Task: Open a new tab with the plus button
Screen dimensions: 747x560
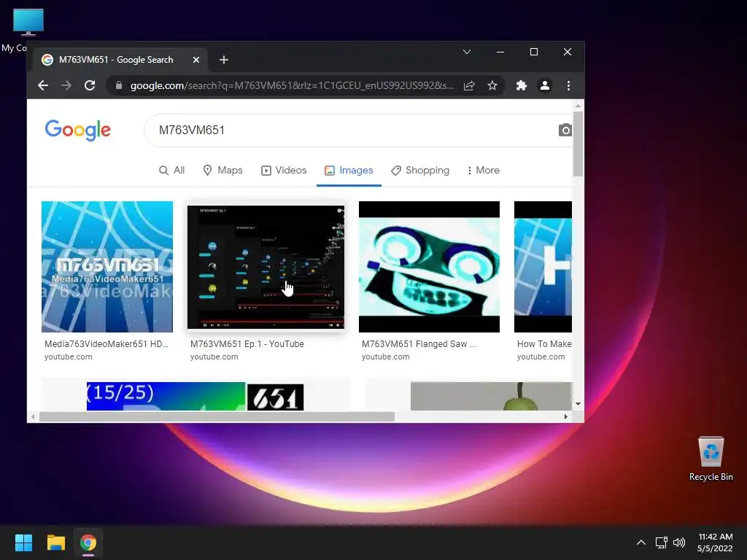Action: click(x=224, y=60)
